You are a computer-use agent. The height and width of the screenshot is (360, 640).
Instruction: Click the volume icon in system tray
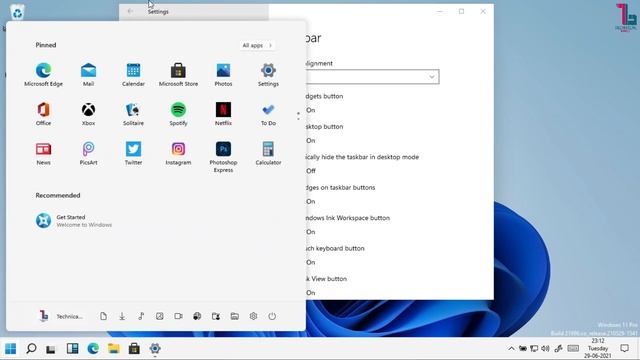[545, 349]
